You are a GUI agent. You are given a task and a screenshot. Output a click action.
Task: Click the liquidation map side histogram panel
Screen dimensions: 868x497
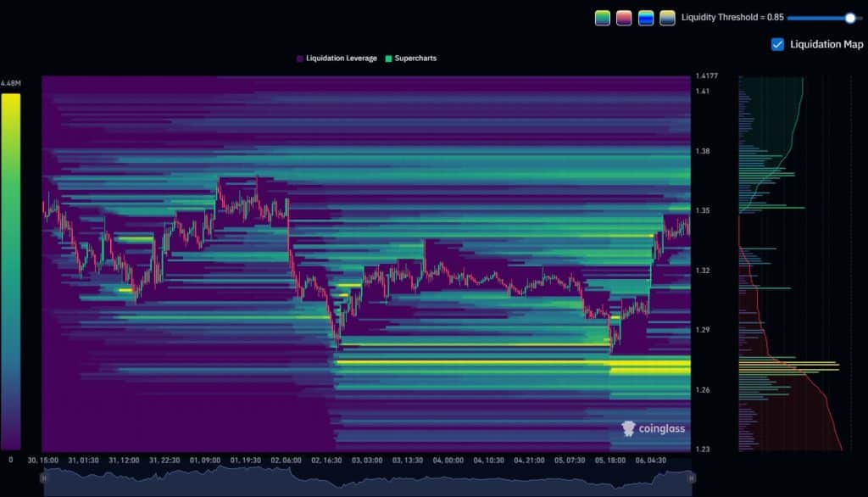click(794, 264)
